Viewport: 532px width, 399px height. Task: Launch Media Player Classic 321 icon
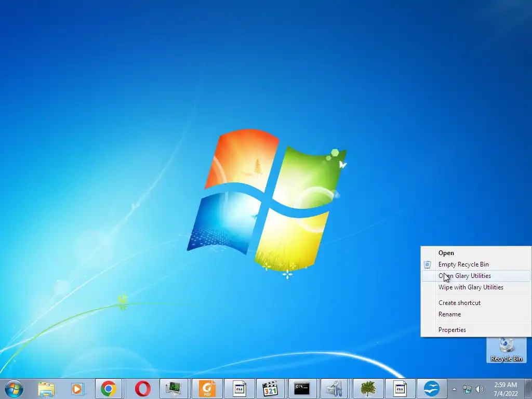270,389
